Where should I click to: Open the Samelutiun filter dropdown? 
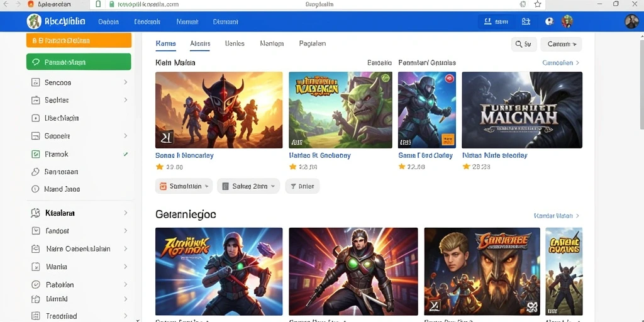[184, 186]
